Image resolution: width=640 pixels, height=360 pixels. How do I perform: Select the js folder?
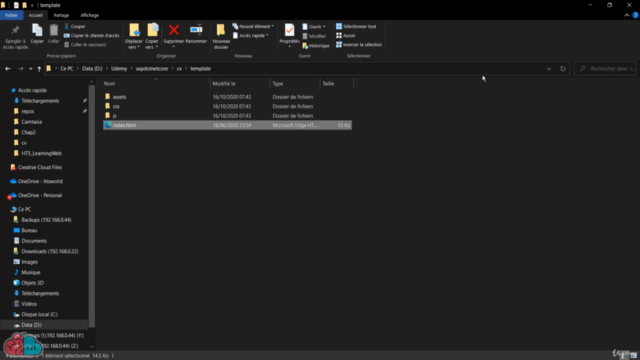[115, 116]
